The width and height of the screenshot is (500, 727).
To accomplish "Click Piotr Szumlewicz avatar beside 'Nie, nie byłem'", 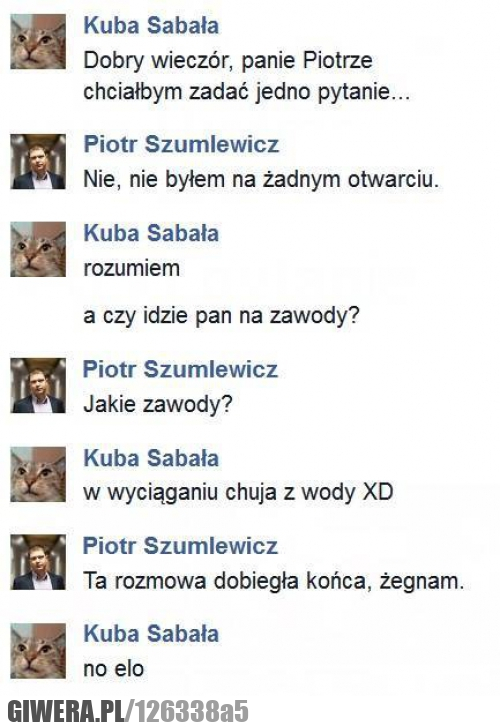I will point(38,161).
